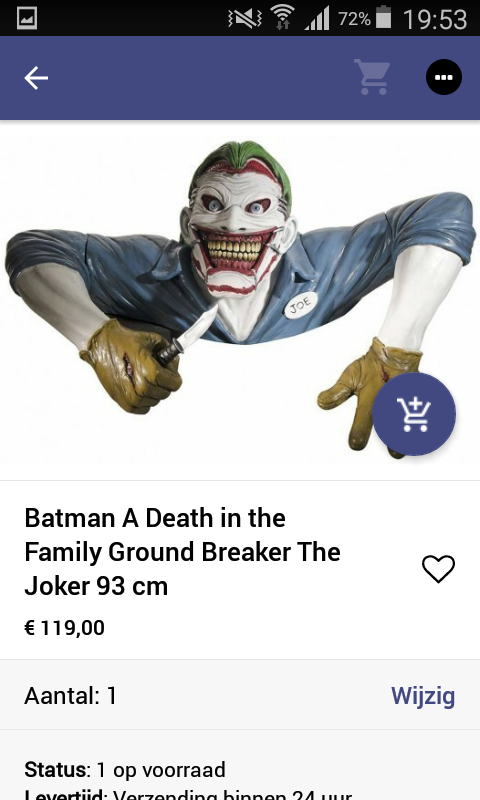Screen dimensions: 480x800
Task: Tap the 72% battery percentage
Action: (x=355, y=19)
